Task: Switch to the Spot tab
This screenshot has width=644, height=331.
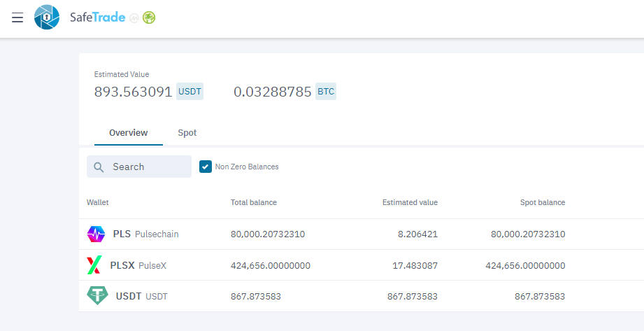Action: [x=187, y=133]
